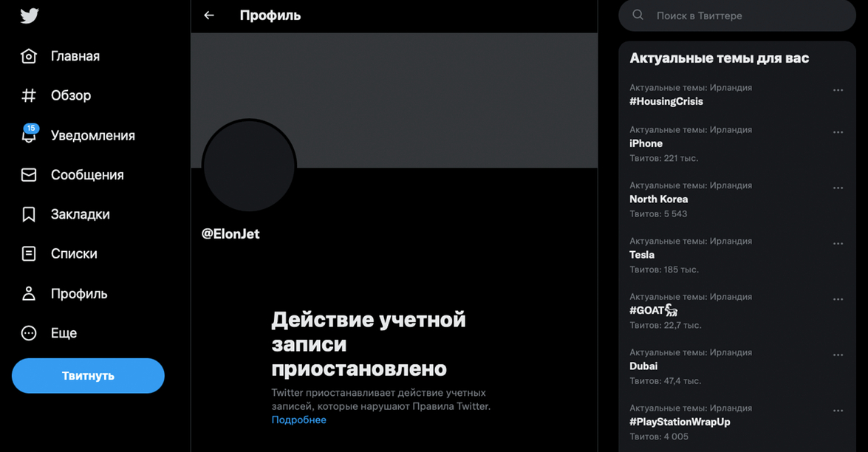Screen dimensions: 868x452
Task: Click the Обзор hashtag icon
Action: 29,96
